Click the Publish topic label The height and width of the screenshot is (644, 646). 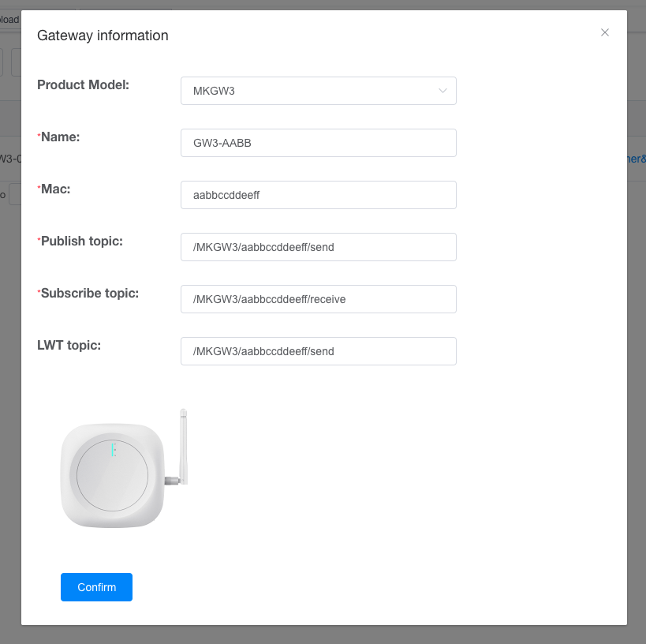(81, 241)
